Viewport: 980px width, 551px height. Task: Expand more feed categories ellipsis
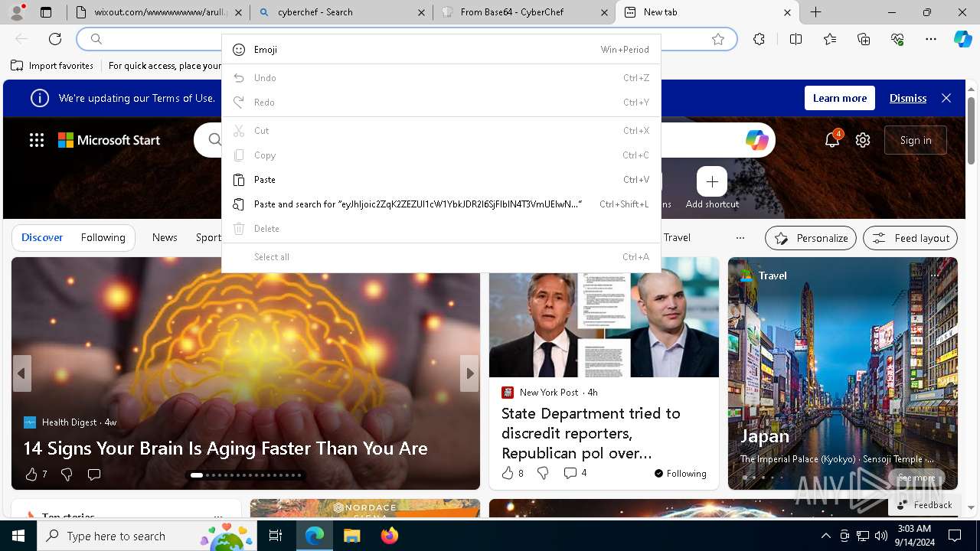[740, 237]
